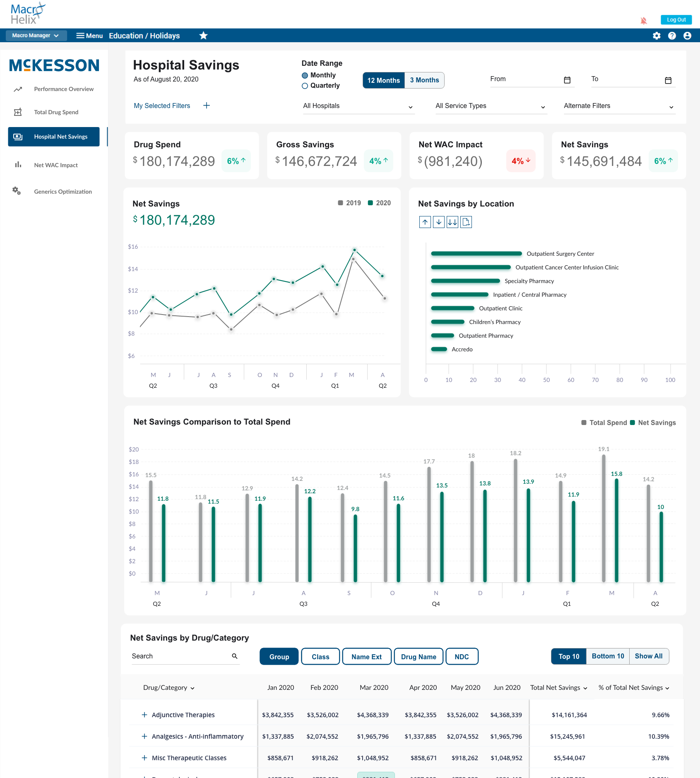700x778 pixels.
Task: Open the user account profile icon
Action: point(687,36)
